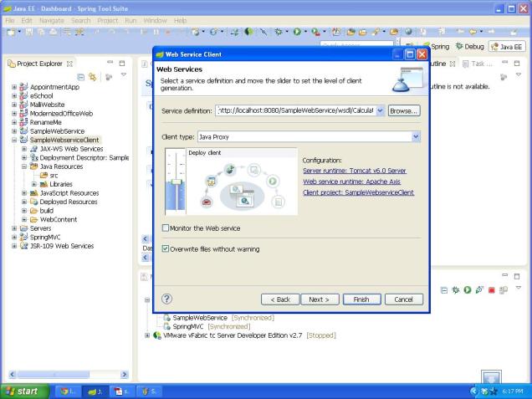
Task: Expand the WebContent folder
Action: click(x=24, y=219)
